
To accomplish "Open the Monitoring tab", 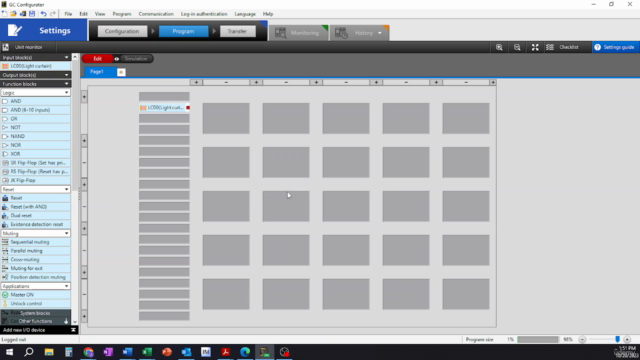I will 299,33.
